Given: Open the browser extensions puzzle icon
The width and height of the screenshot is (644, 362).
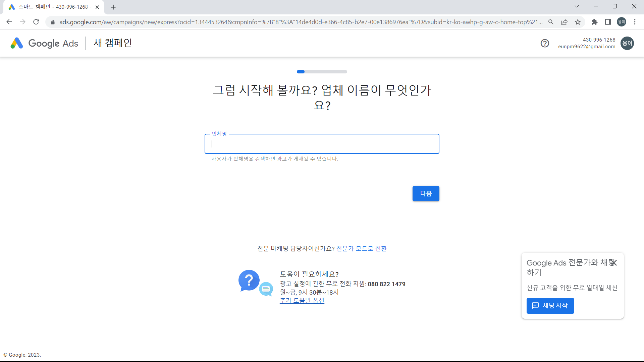Looking at the screenshot, I should tap(594, 22).
